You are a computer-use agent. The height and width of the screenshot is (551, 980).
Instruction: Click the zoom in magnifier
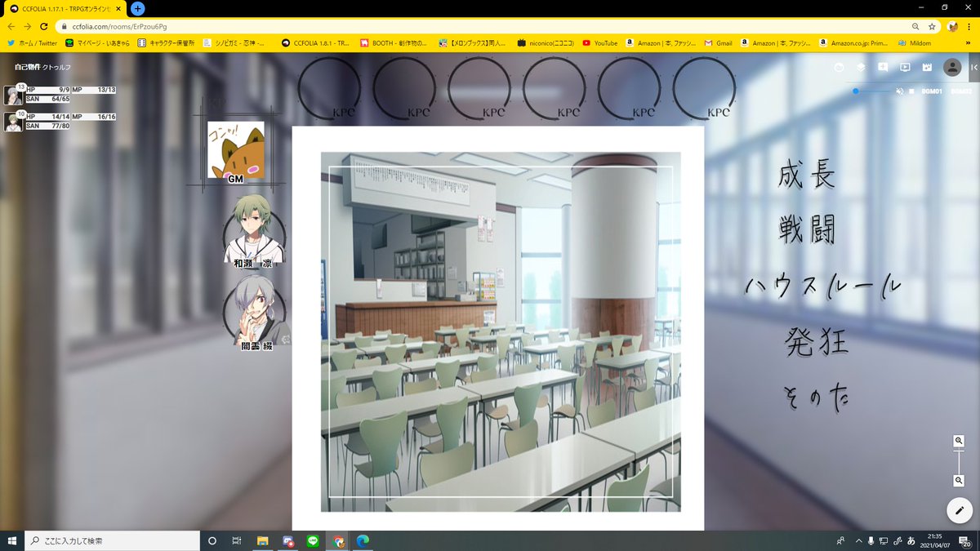(x=959, y=441)
